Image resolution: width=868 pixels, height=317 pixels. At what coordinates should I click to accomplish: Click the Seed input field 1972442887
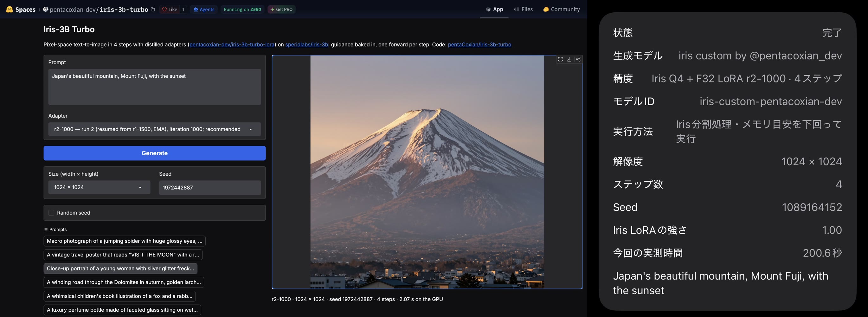point(210,187)
